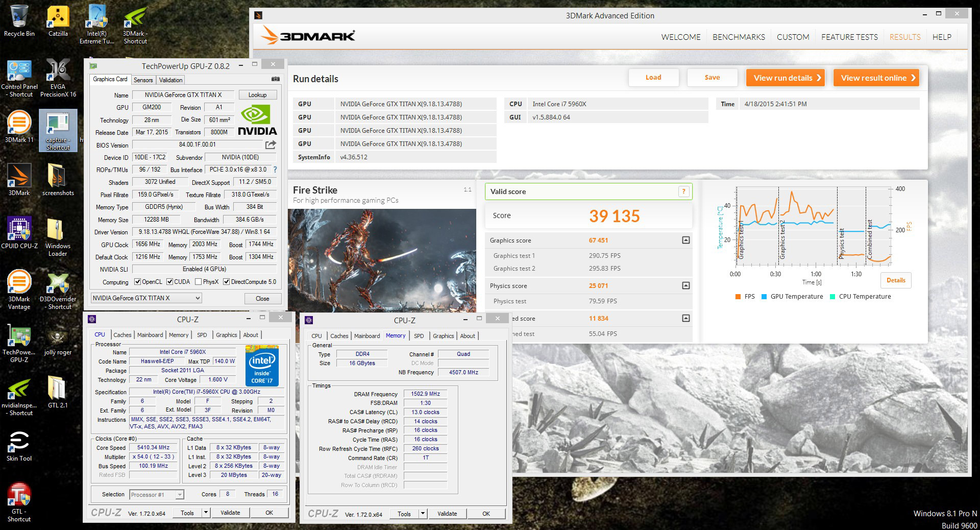Open the GTL Shortcut desktop icon
The height and width of the screenshot is (530, 980).
(19, 502)
